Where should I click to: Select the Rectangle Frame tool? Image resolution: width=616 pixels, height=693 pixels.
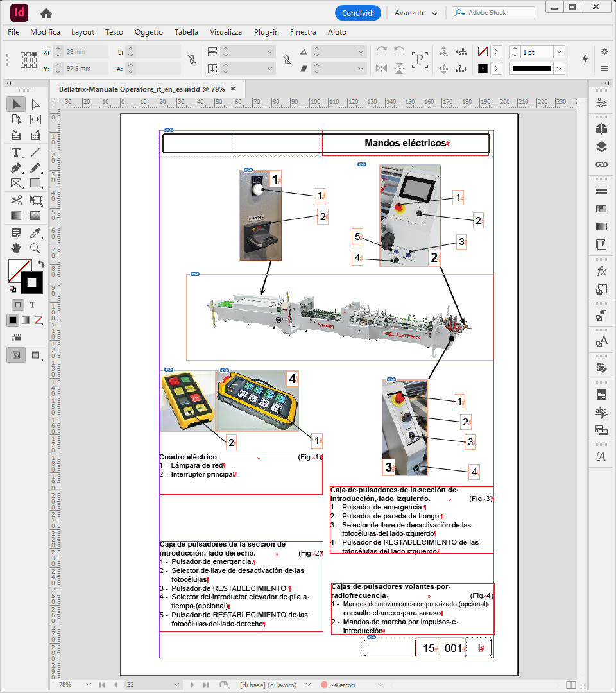16,183
